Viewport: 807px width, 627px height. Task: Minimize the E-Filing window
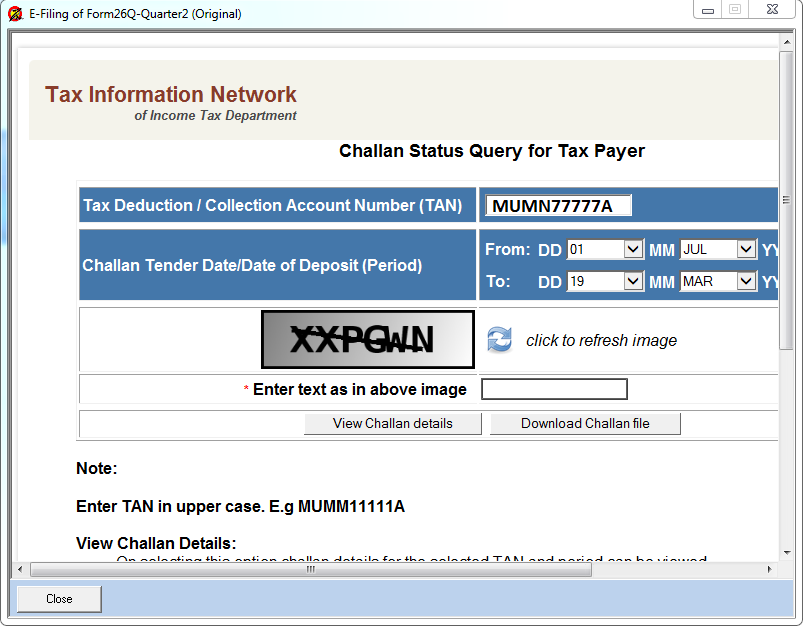(x=708, y=10)
